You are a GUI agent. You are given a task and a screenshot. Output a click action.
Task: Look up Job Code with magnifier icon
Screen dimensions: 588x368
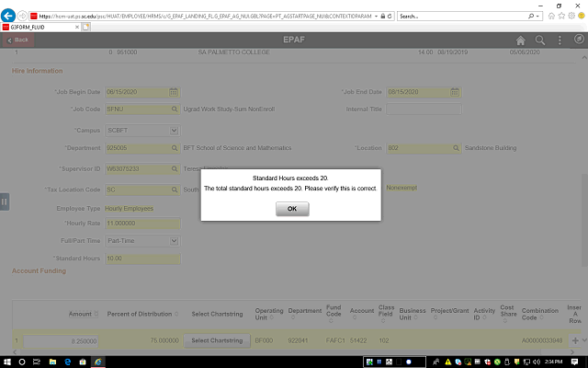pos(175,109)
